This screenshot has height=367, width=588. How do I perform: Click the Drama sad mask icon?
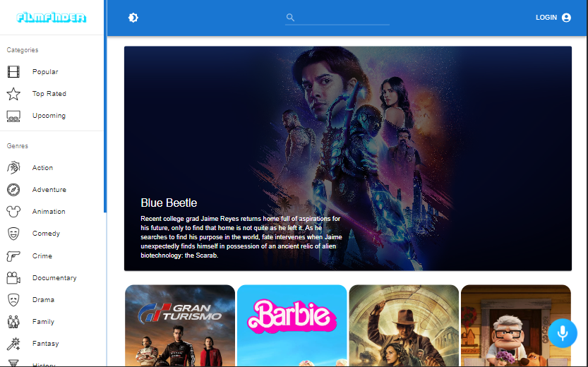[x=13, y=300]
